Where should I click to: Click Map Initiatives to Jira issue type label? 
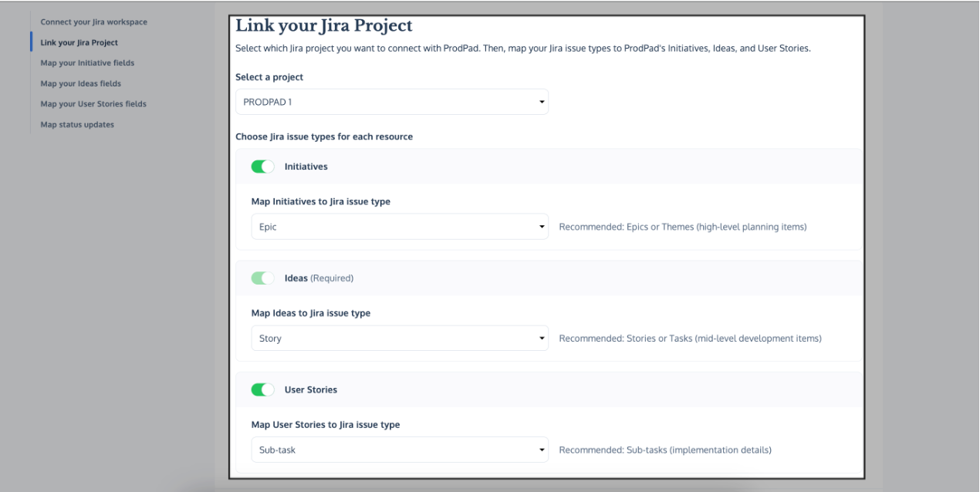[321, 202]
